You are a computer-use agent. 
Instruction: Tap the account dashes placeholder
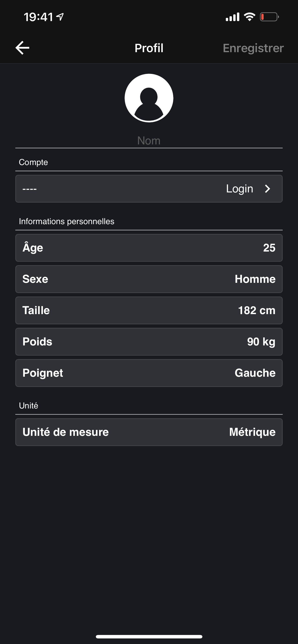tap(29, 189)
